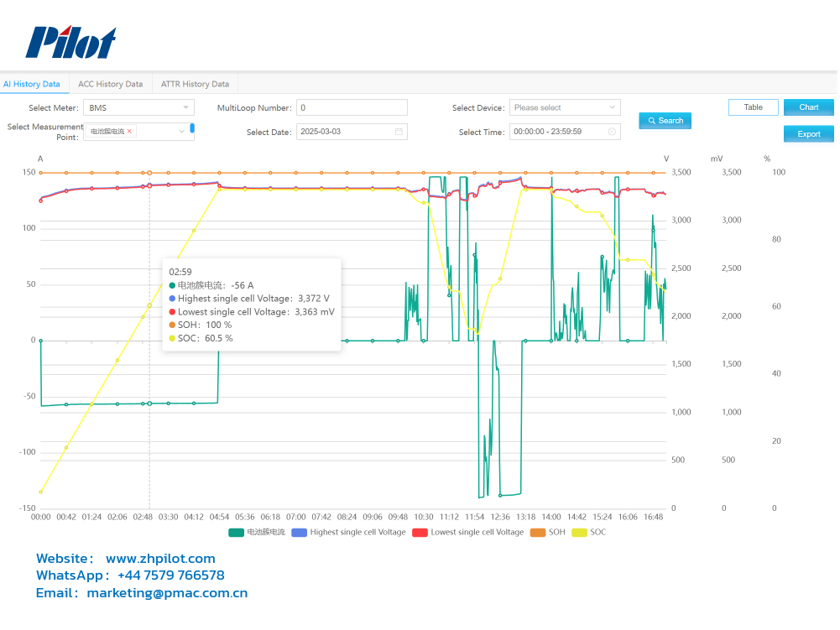Click the 16:48 x-axis time label
840x630 pixels.
(653, 517)
